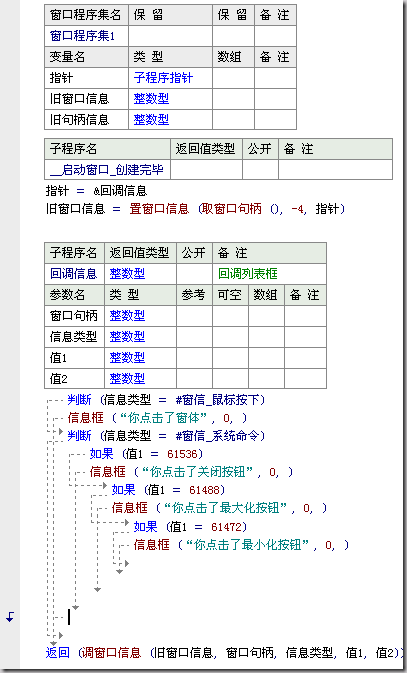Screen dimensions: 407x673
Task: Select the 取窗口句柄 call in code
Action: click(232, 209)
